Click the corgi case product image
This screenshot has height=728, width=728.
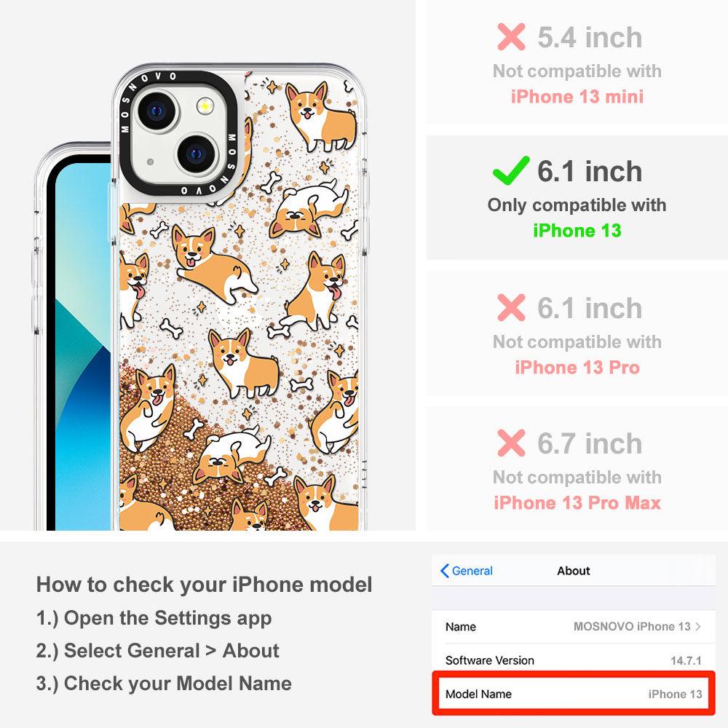201,297
